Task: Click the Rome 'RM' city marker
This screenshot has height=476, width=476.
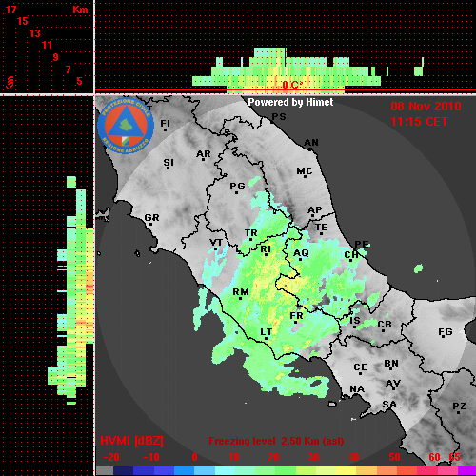Action: tap(241, 293)
